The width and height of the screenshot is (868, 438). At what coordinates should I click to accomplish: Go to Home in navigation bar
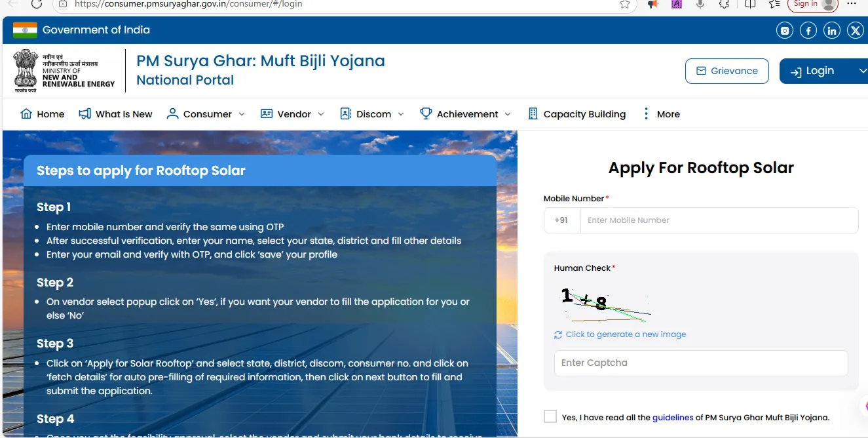coord(43,114)
